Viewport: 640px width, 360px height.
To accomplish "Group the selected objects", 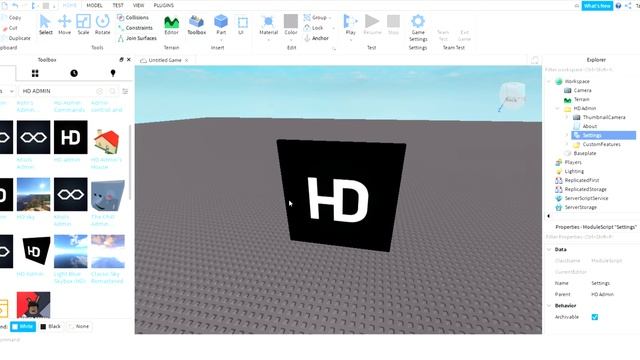I will pos(316,18).
